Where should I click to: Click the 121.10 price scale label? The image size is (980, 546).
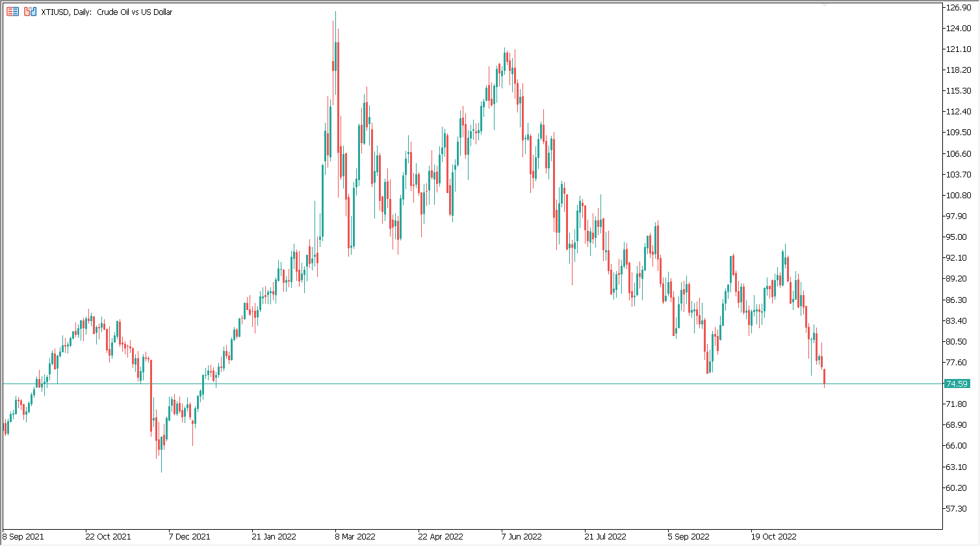[959, 49]
